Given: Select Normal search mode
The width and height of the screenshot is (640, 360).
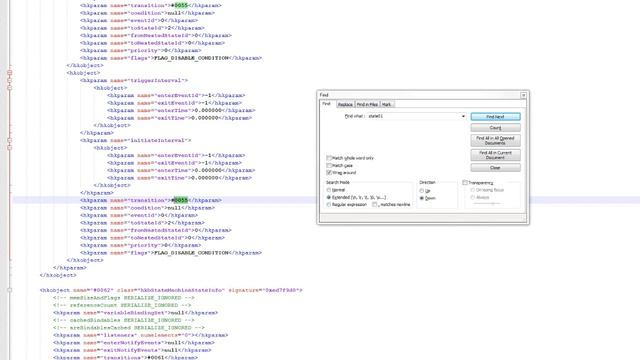Looking at the screenshot, I should pos(329,190).
